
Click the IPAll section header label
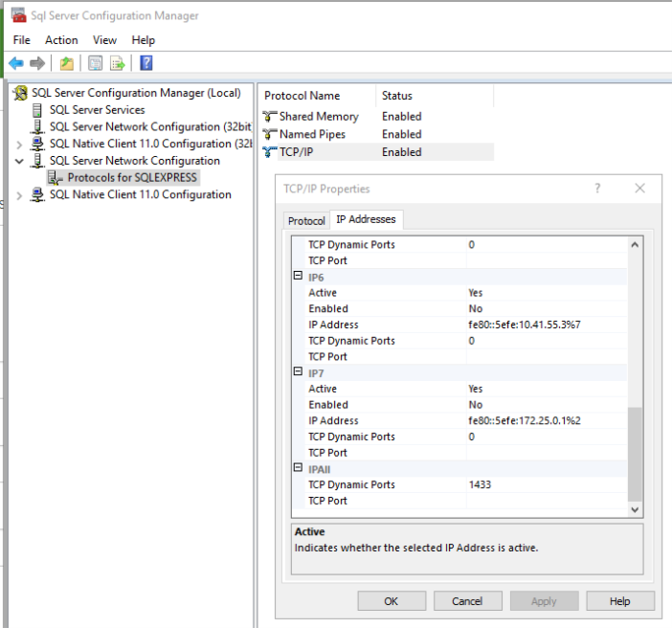point(320,469)
